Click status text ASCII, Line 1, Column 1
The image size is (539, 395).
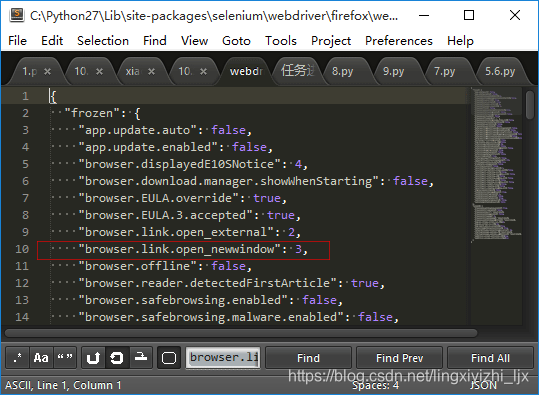coord(63,385)
